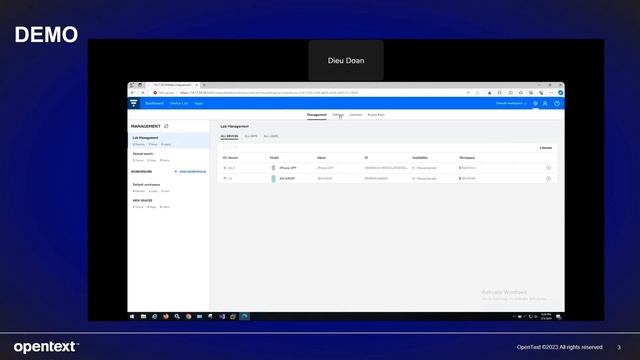640x360 pixels.
Task: Click the SM device thumbnail icon in second row
Action: (x=273, y=178)
